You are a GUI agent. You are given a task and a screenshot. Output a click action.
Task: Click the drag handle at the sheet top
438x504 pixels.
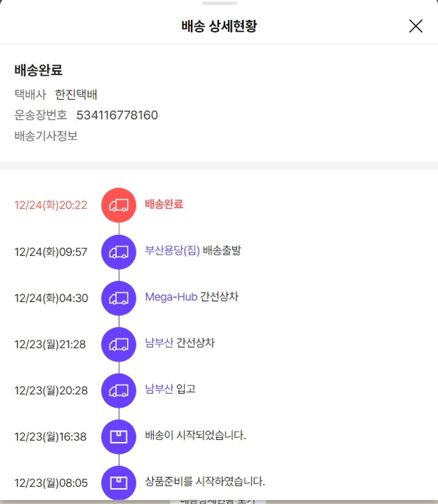(x=219, y=3)
